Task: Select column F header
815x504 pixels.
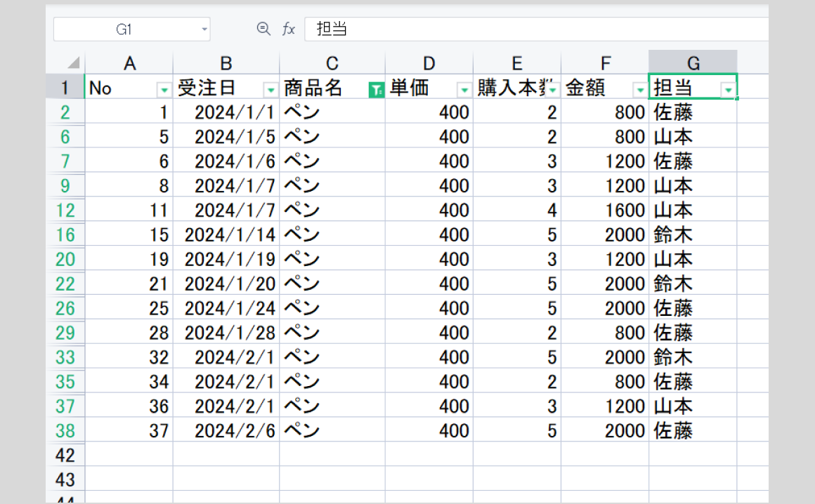Action: pos(605,62)
